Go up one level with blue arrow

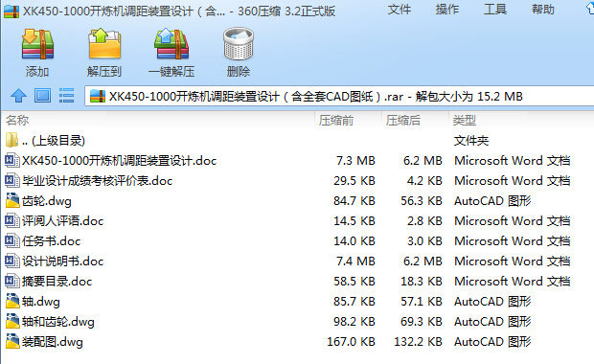18,96
